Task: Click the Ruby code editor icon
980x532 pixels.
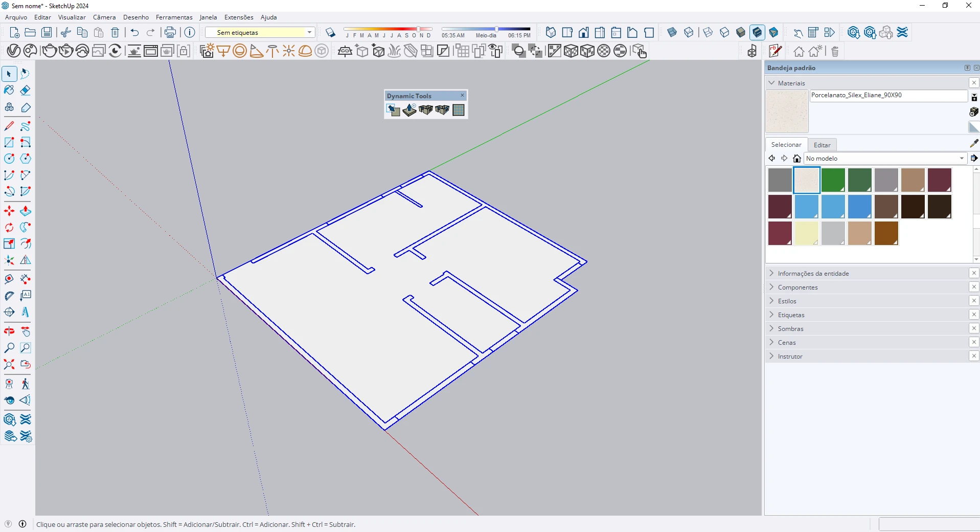Action: (x=775, y=51)
